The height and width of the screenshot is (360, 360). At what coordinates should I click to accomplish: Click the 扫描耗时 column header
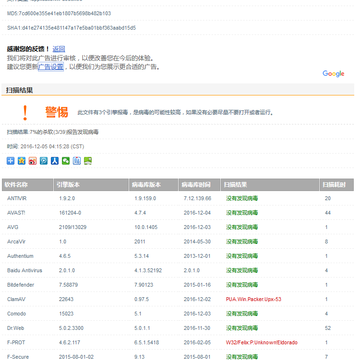pyautogui.click(x=337, y=185)
